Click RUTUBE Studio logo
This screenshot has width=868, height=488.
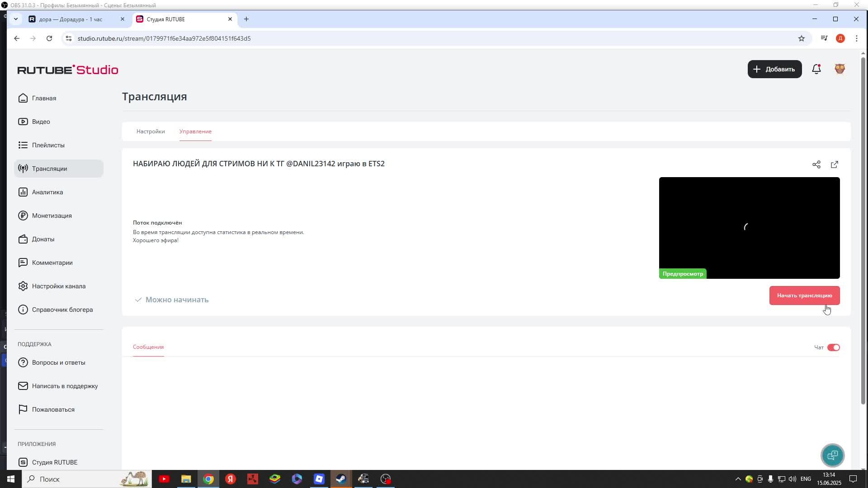pyautogui.click(x=68, y=70)
